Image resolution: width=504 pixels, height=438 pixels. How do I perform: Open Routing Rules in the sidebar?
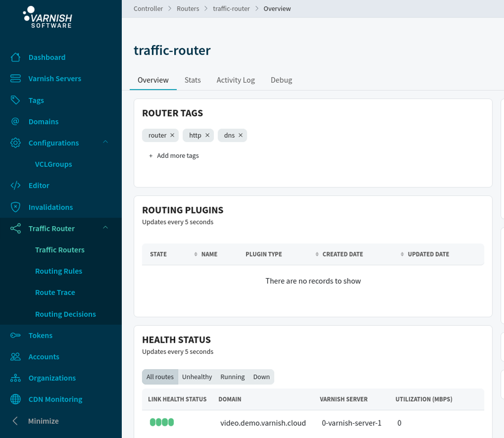coord(59,271)
